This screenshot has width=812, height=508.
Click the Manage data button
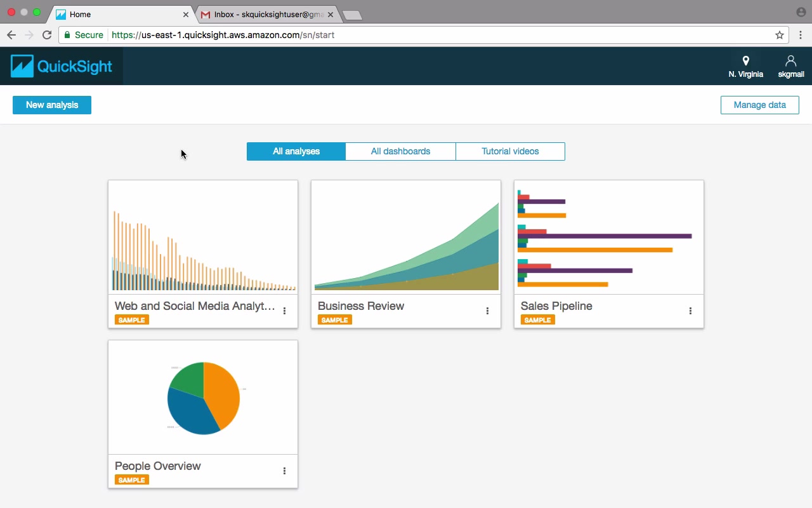coord(759,105)
